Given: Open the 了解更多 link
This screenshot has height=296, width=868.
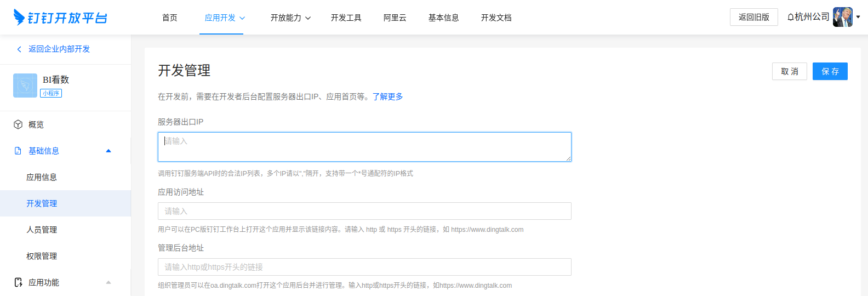Looking at the screenshot, I should pos(388,96).
